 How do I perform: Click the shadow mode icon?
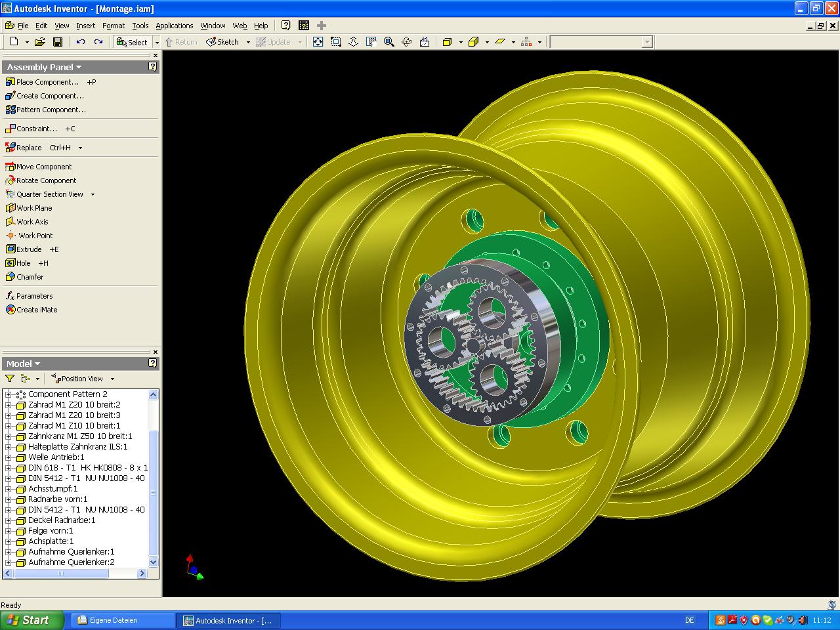coord(500,42)
